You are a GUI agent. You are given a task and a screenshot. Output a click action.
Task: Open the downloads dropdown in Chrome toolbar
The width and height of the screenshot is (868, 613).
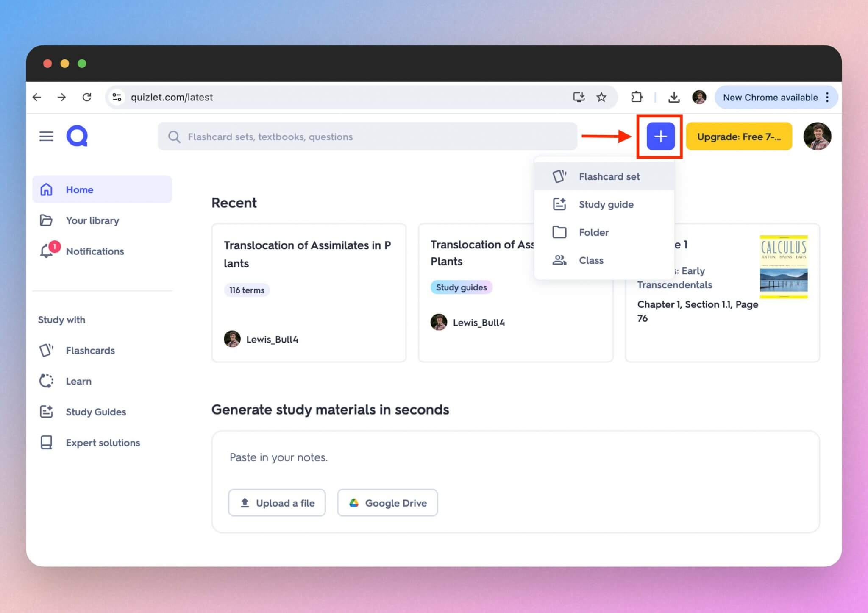point(674,97)
